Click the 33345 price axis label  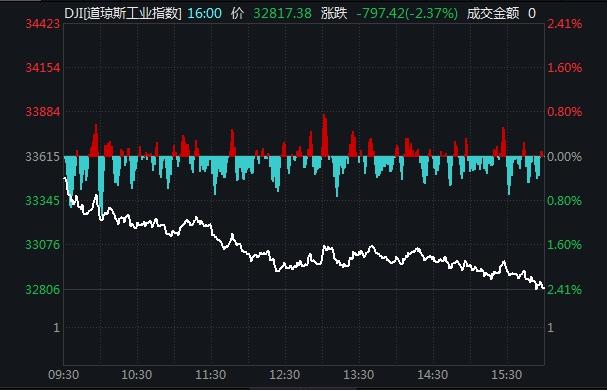click(x=43, y=201)
